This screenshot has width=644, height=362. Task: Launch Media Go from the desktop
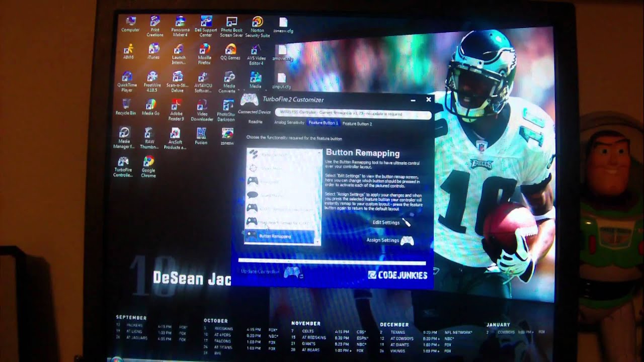pyautogui.click(x=150, y=107)
